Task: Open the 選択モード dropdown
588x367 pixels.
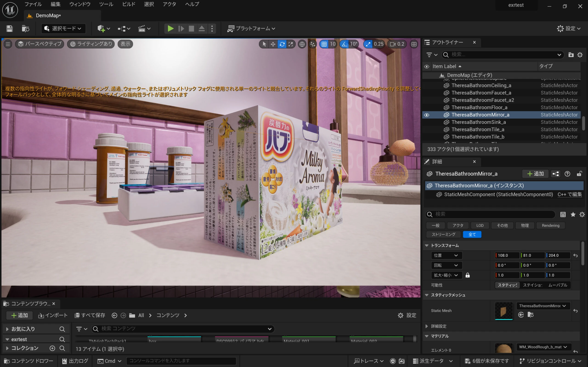Action: (63, 29)
